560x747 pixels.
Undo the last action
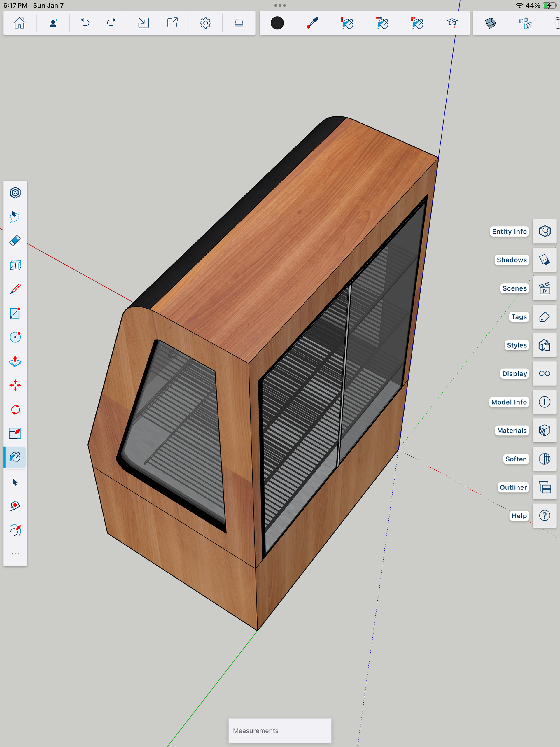point(85,23)
